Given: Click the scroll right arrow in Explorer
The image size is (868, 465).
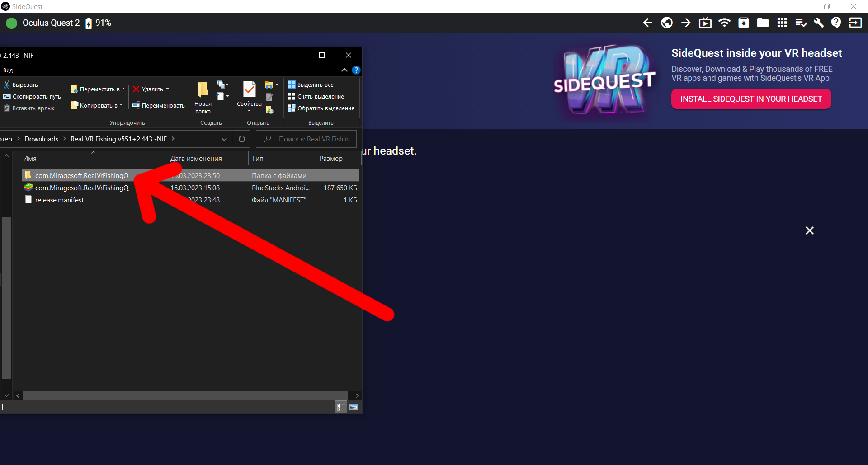Looking at the screenshot, I should click(x=357, y=396).
